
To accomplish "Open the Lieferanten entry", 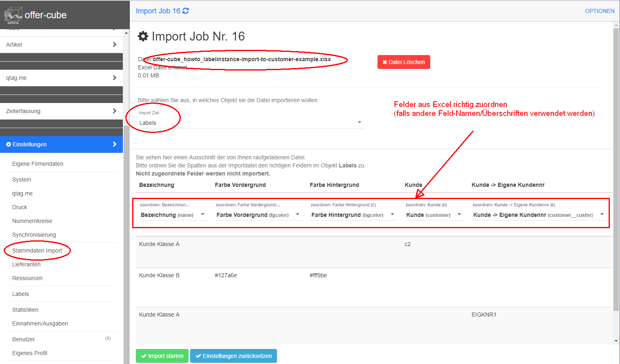I will (26, 264).
